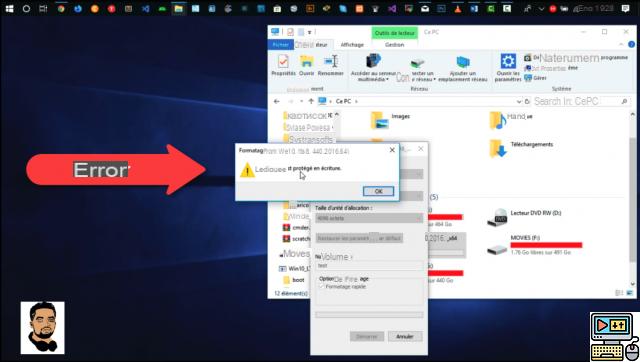The height and width of the screenshot is (362, 640).
Task: Click Désinstaller ou modifier un programme
Action: click(x=576, y=58)
